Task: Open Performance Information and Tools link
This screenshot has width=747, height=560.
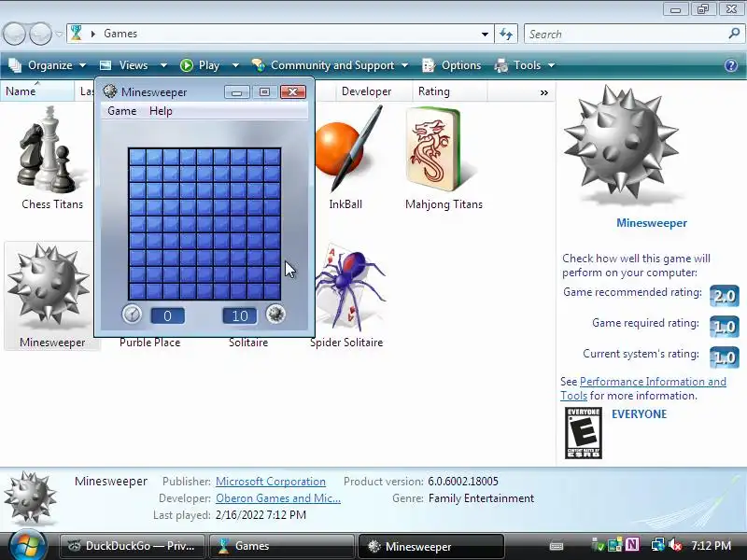Action: click(x=643, y=388)
